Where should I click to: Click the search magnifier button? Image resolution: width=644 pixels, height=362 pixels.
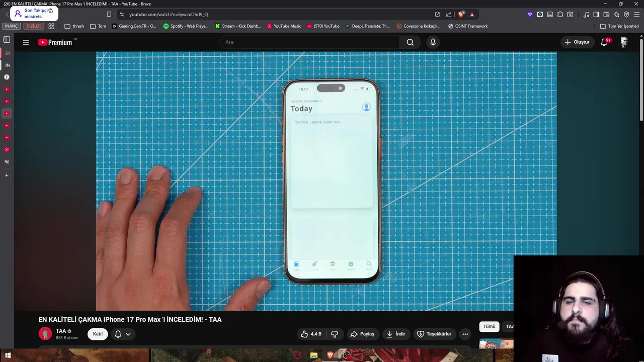410,42
